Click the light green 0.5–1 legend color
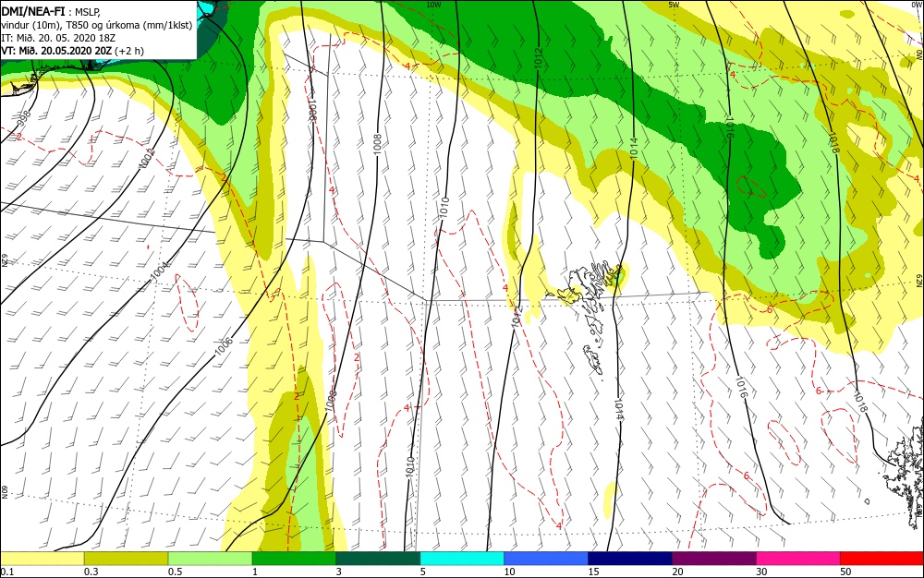924x578 pixels. 210,559
